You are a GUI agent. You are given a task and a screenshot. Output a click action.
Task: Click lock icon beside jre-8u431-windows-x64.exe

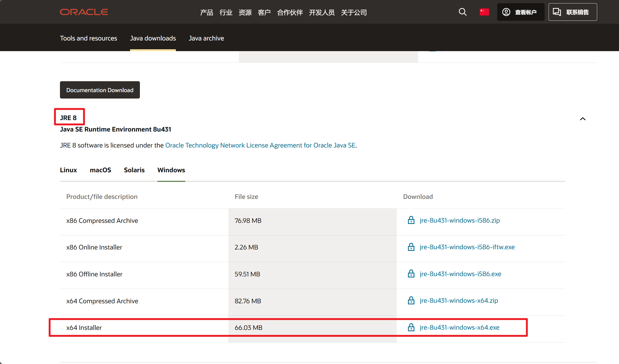tap(411, 327)
